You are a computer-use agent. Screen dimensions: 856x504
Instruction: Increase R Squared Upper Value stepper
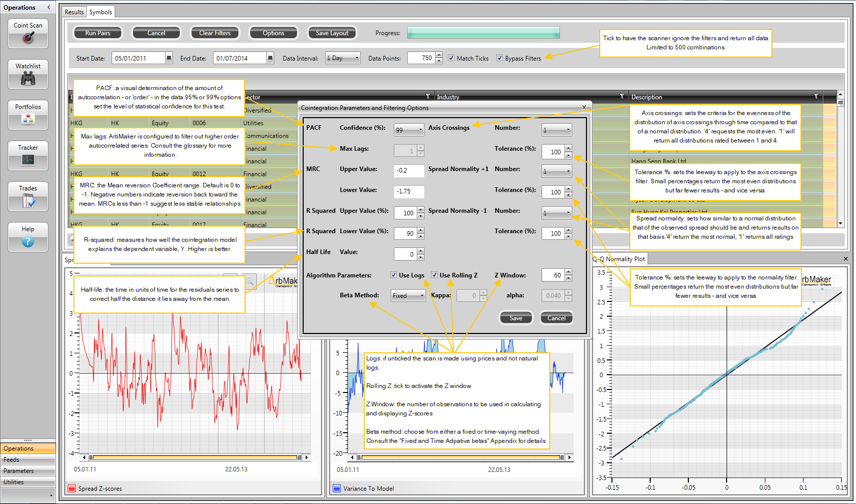[x=420, y=210]
